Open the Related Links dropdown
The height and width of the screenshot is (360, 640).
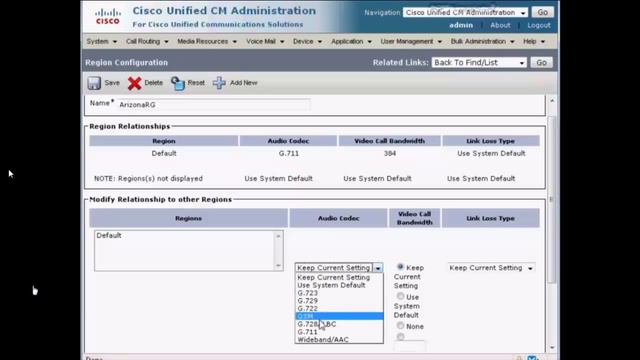tap(479, 62)
